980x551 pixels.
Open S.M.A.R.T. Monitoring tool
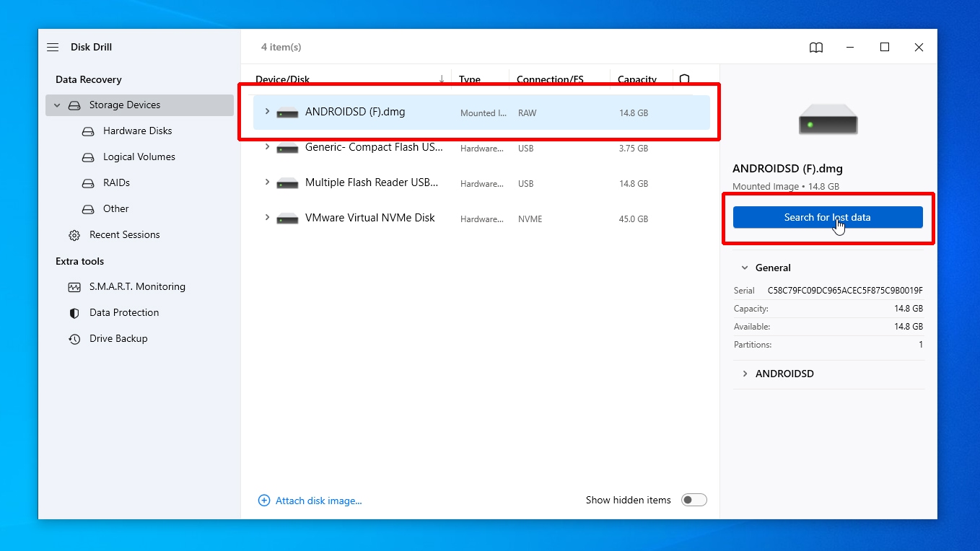137,287
